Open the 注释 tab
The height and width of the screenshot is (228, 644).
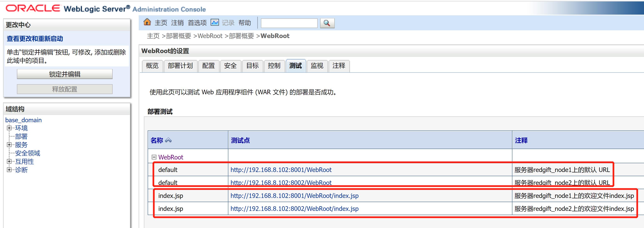click(339, 66)
